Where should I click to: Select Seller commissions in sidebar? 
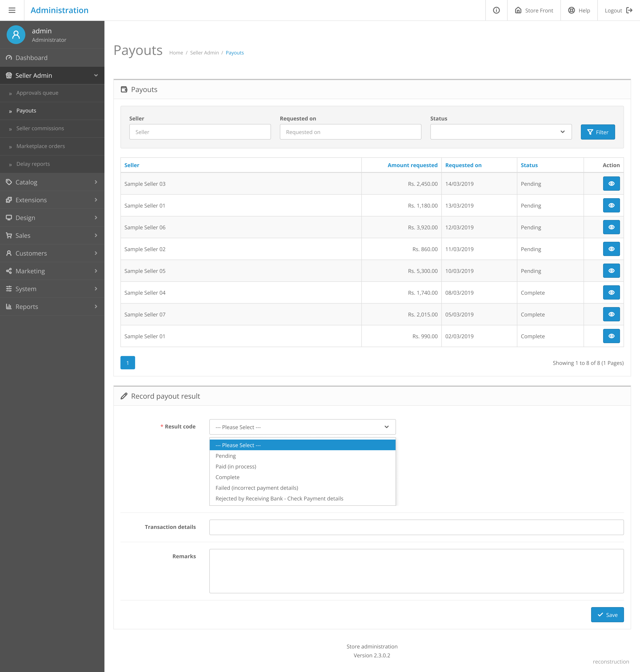click(x=52, y=128)
